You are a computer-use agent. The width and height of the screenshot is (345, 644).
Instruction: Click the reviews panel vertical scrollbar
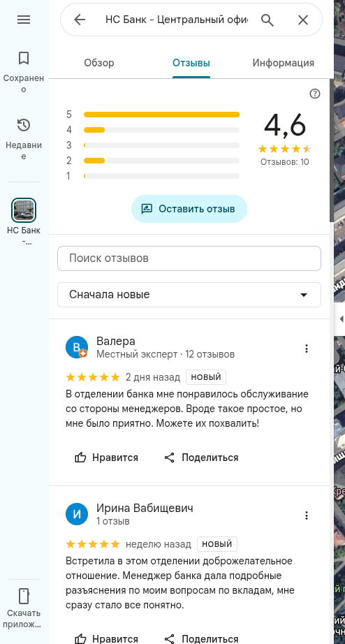point(332,150)
